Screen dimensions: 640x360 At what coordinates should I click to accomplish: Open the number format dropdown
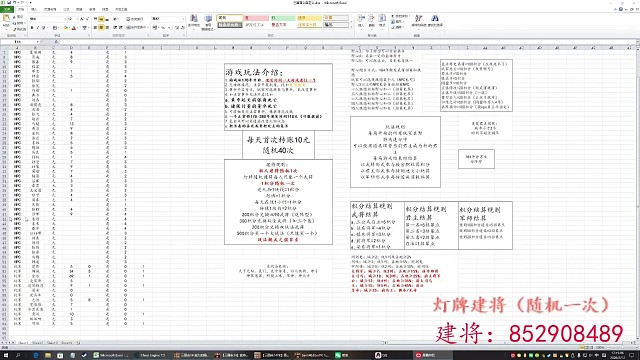(x=182, y=19)
